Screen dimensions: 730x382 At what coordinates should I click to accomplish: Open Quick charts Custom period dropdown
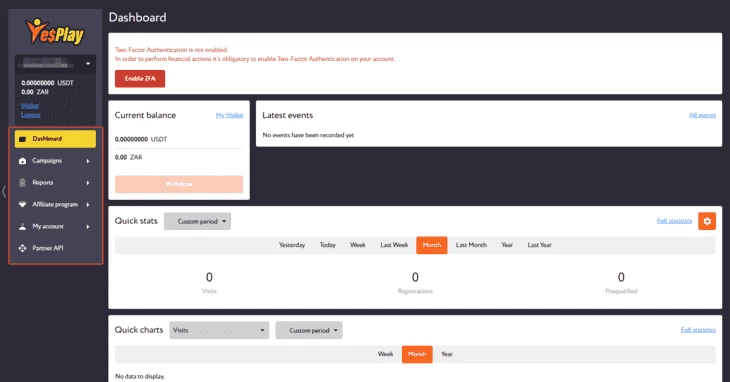(x=309, y=330)
